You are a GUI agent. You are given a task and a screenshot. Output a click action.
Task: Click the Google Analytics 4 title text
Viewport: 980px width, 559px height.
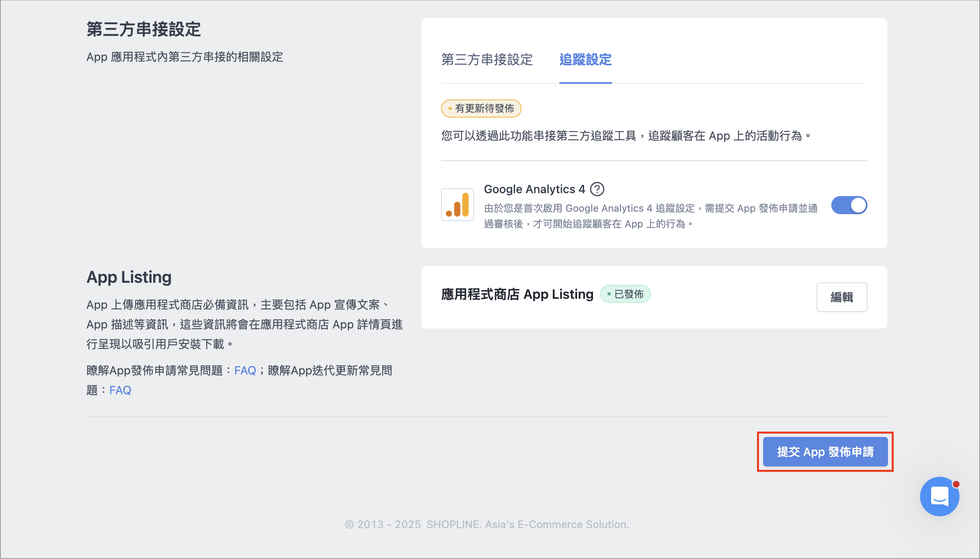tap(534, 189)
